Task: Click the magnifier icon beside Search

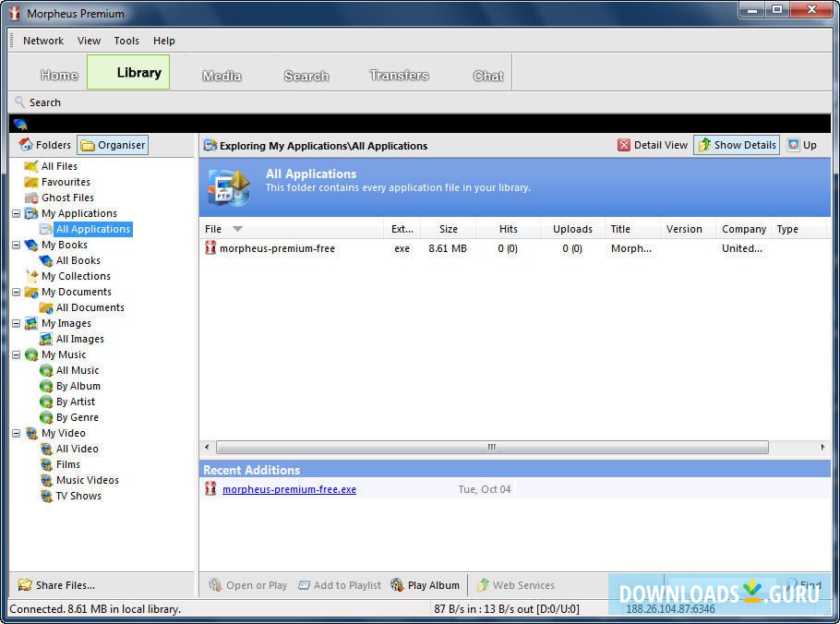Action: [19, 102]
